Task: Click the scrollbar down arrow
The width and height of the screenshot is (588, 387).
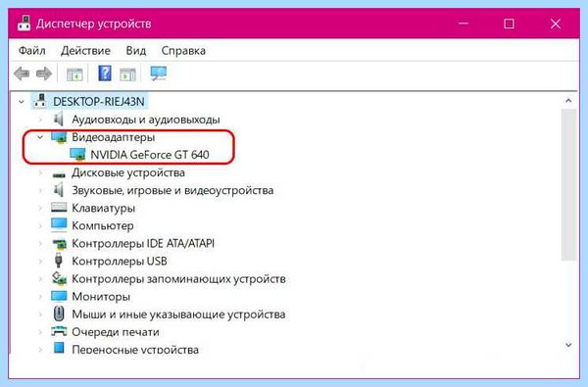Action: [568, 345]
